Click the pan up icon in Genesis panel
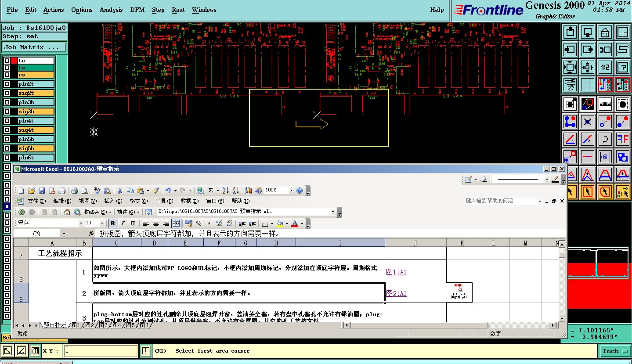The height and width of the screenshot is (364, 632). 570,32
